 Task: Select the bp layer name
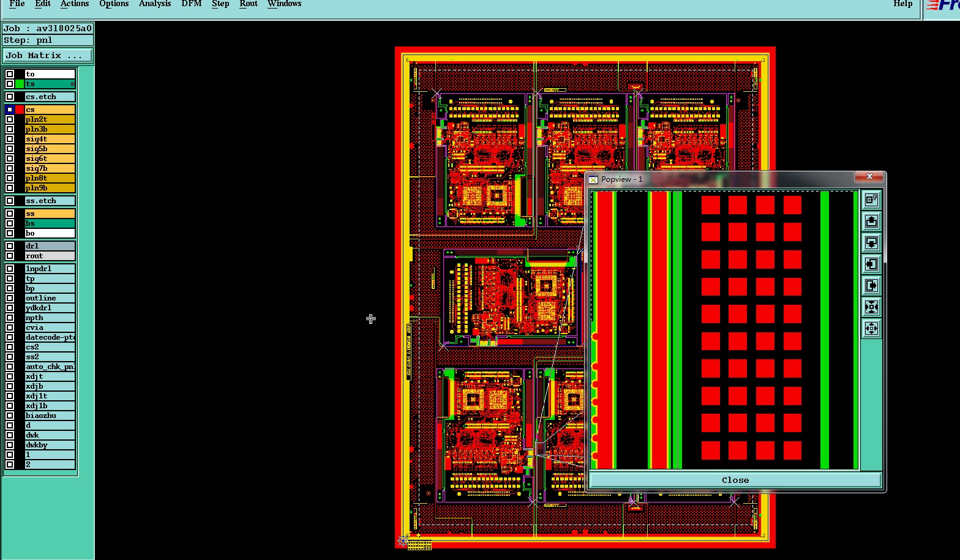pyautogui.click(x=50, y=288)
